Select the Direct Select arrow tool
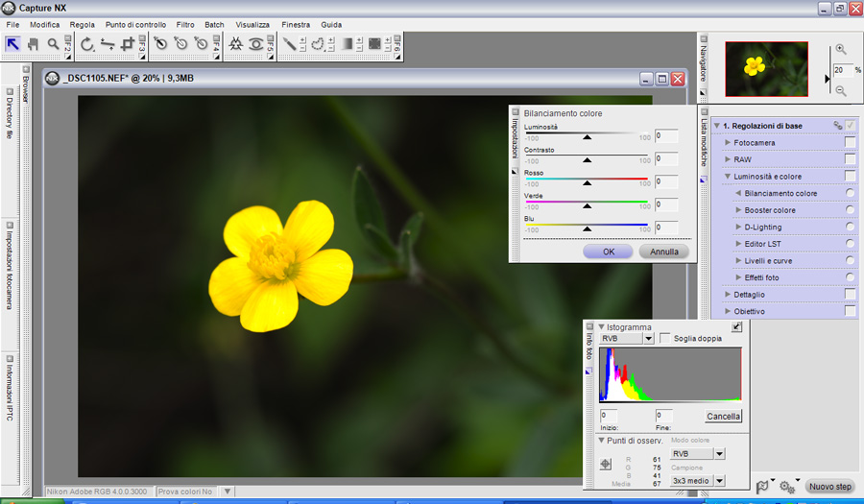864x504 pixels. pyautogui.click(x=12, y=44)
